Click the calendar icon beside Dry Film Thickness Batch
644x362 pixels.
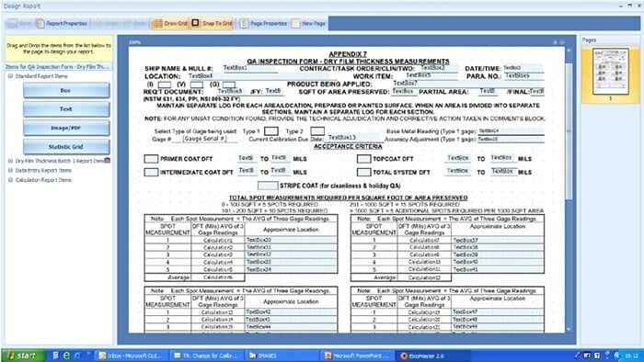(108, 161)
